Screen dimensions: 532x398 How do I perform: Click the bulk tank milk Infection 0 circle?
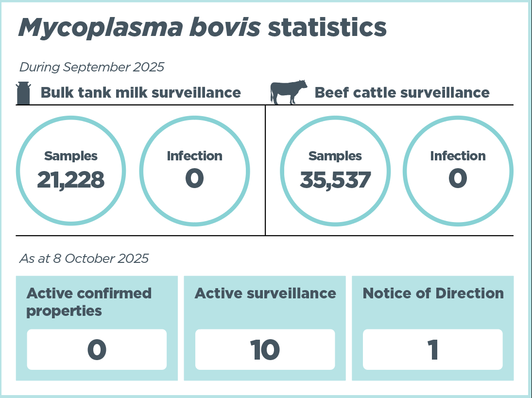pyautogui.click(x=194, y=171)
